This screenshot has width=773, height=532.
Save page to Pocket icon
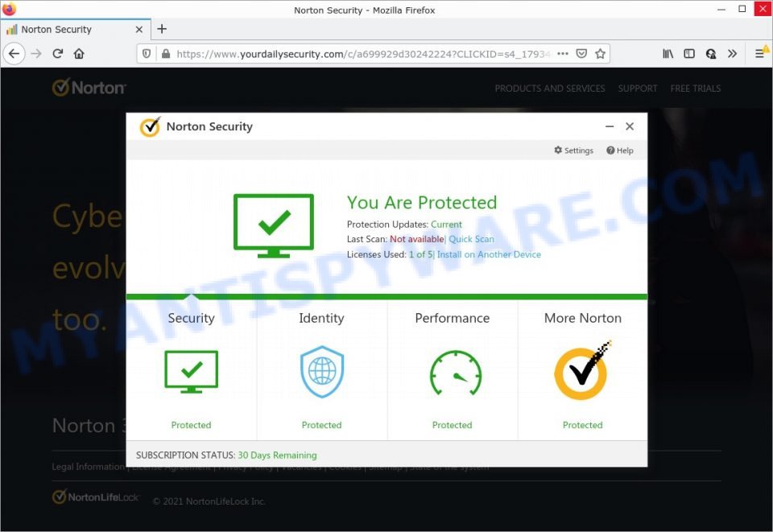[x=581, y=54]
